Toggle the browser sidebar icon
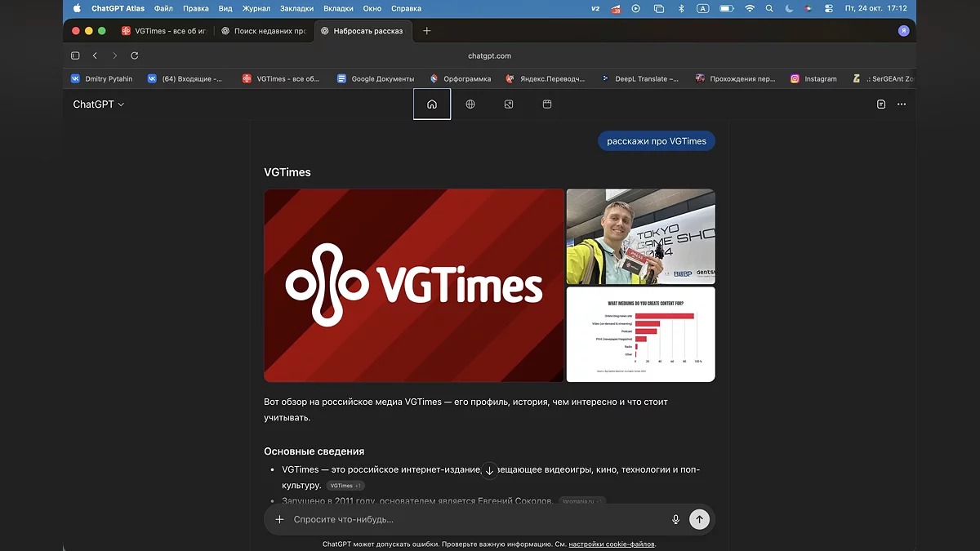980x551 pixels. coord(75,56)
